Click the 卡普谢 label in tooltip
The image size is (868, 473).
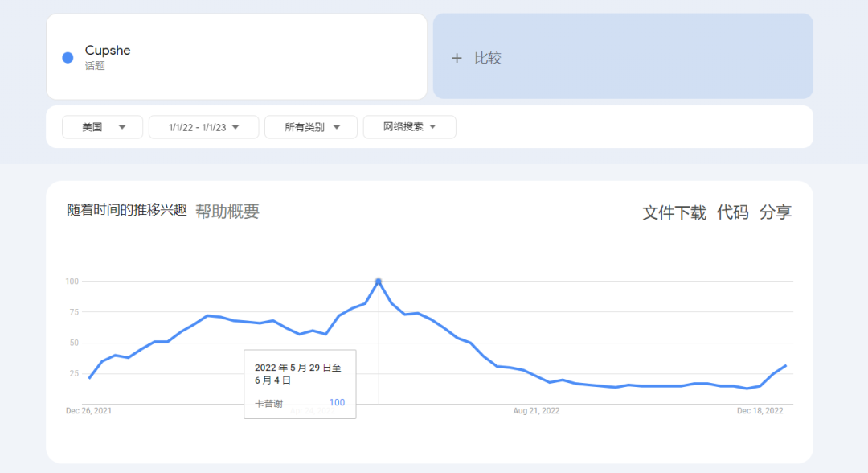pyautogui.click(x=268, y=404)
